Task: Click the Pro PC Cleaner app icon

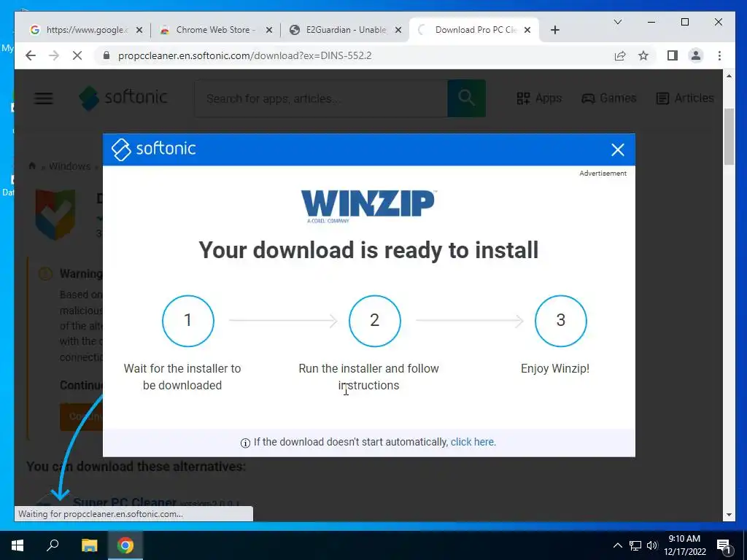Action: pos(55,214)
